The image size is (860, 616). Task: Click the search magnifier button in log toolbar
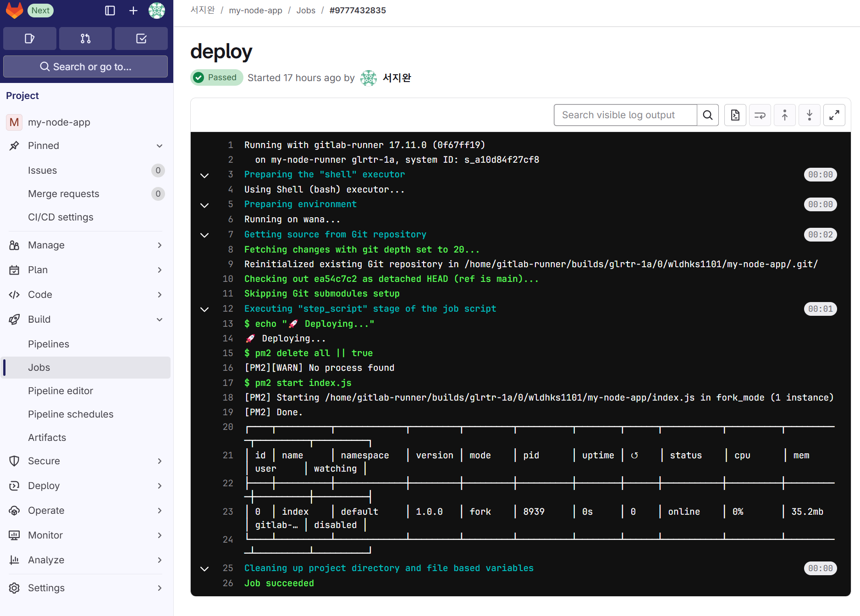[x=708, y=115]
